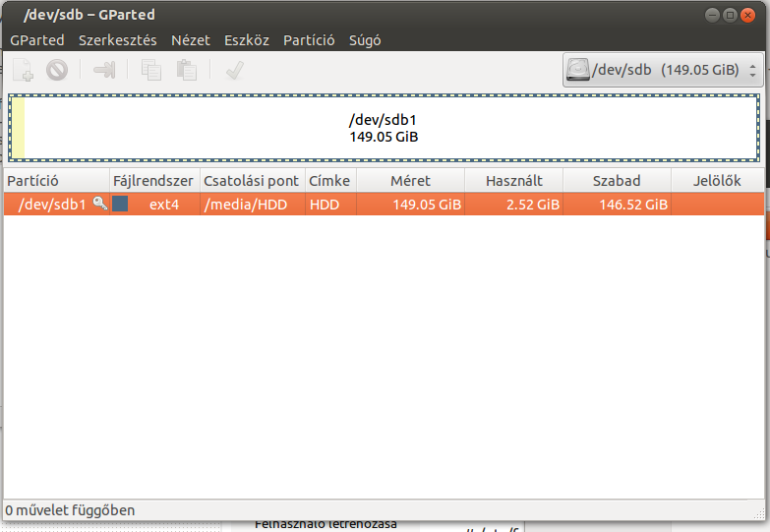Open the Szerkesztés menu
Screen dimensions: 770x532
(118, 40)
